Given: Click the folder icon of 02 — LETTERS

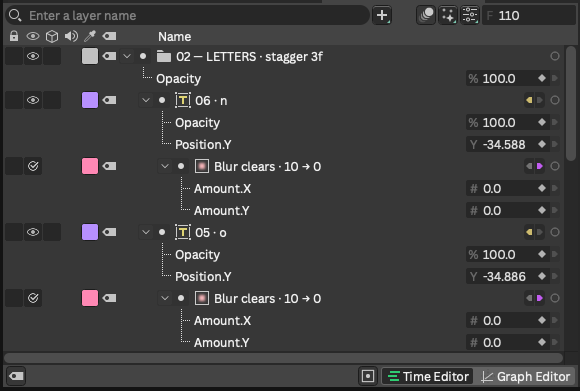Looking at the screenshot, I should (x=163, y=56).
